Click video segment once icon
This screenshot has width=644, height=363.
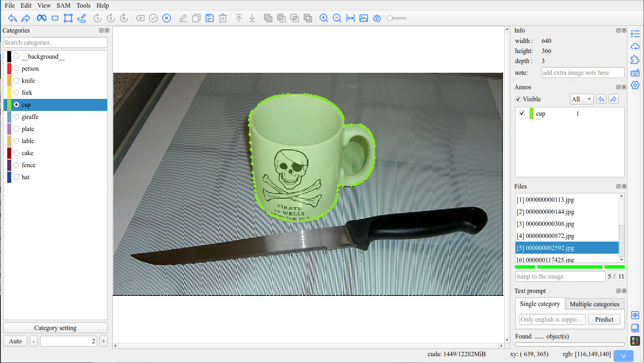click(x=98, y=18)
